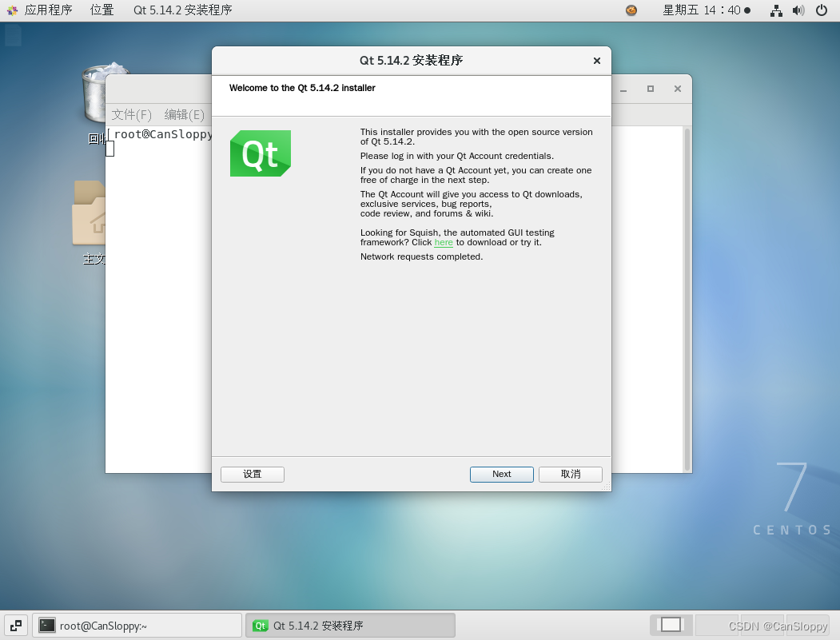Screen dimensions: 840x640
Task: Open the 编辑(E) menu in the terminal window
Action: [x=183, y=115]
